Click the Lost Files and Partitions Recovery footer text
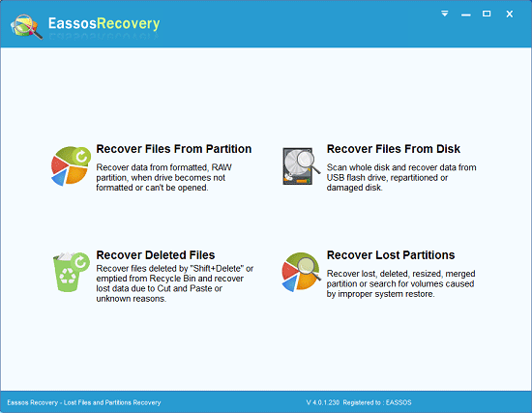Viewport: 532px width, 413px height. point(112,402)
